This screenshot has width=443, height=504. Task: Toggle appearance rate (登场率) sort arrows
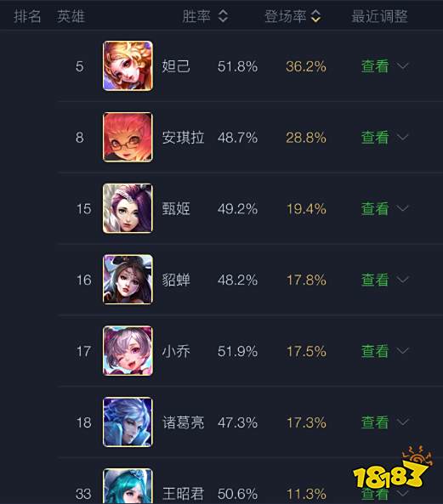tap(316, 16)
